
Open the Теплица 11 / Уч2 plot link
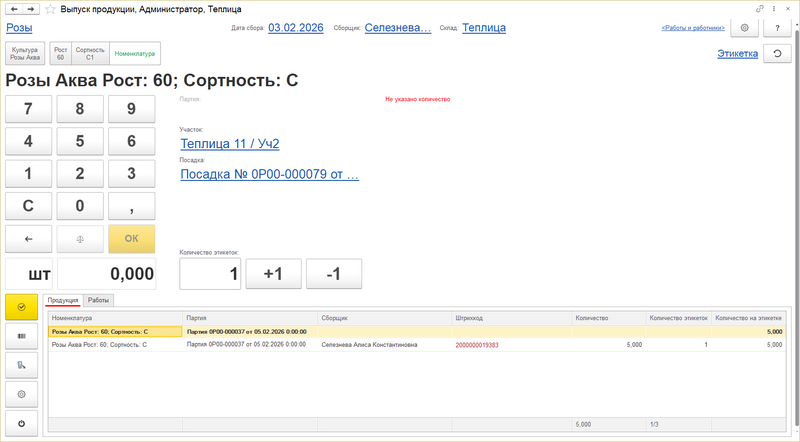[x=230, y=144]
